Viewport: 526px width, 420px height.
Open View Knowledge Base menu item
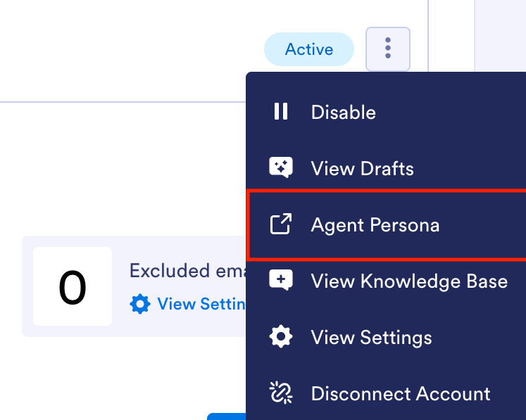click(409, 281)
